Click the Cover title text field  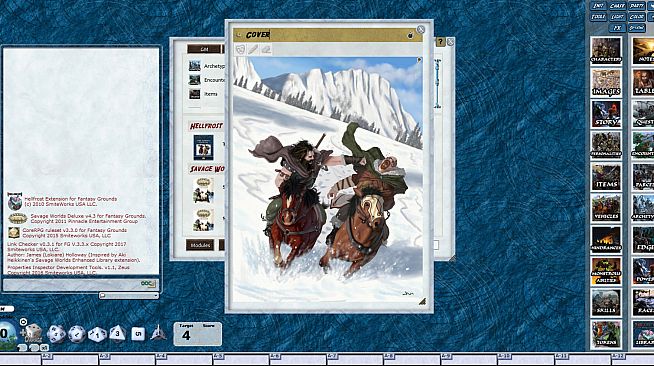(325, 35)
